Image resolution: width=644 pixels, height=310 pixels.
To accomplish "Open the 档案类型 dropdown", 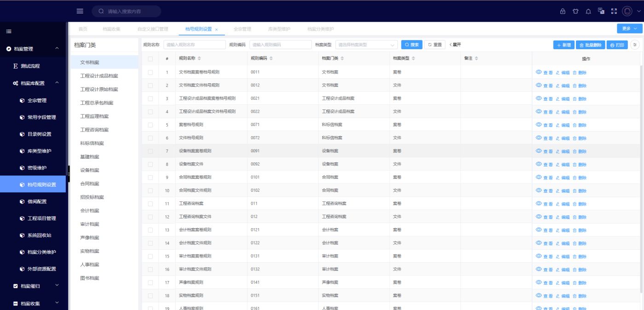I will 366,45.
